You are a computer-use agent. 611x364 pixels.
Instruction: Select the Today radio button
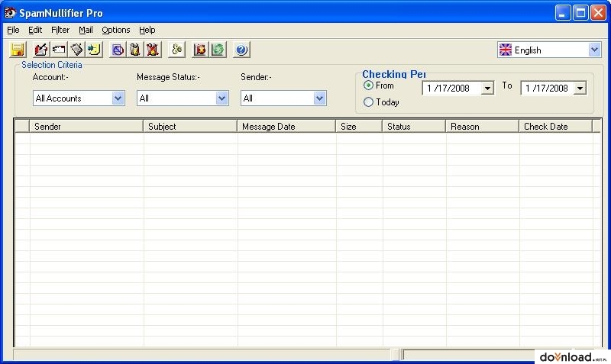tap(368, 102)
